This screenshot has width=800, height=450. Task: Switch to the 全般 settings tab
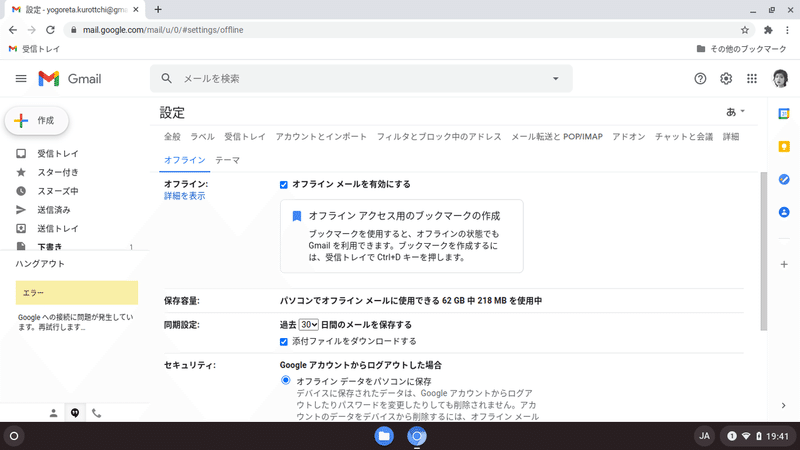[172, 137]
